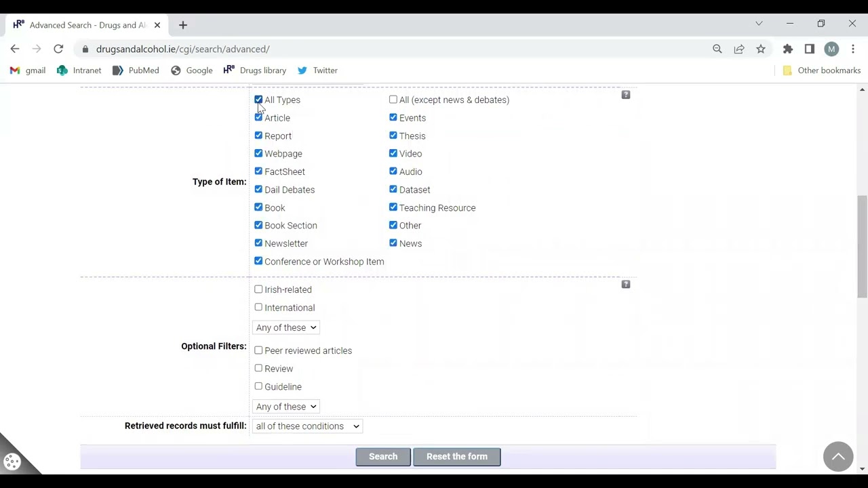The image size is (868, 488).
Task: Uncheck the Book Section checkbox
Action: 258,225
